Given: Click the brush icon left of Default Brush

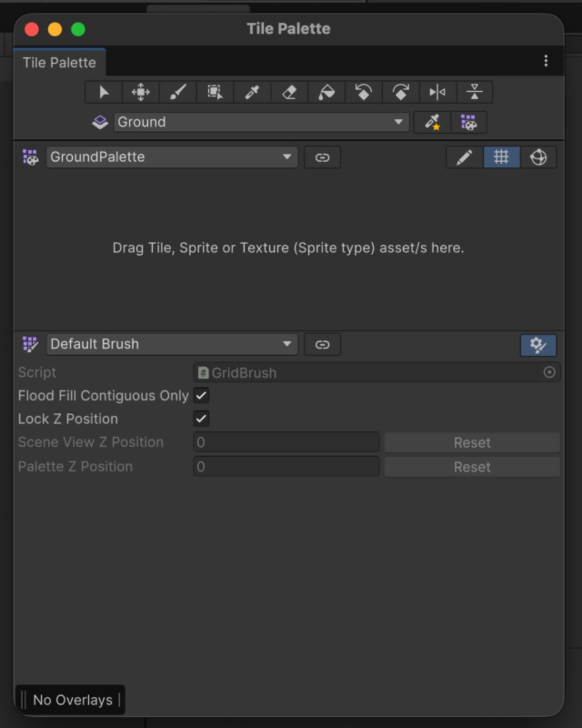Looking at the screenshot, I should 30,344.
